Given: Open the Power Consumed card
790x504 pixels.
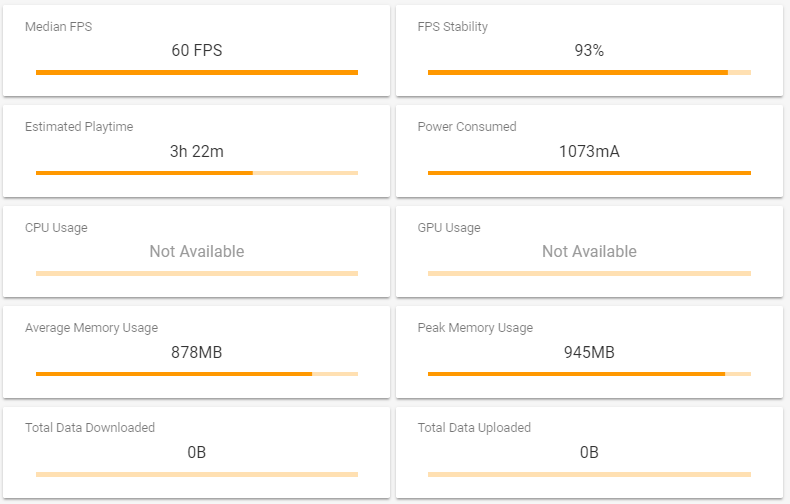Looking at the screenshot, I should [589, 151].
